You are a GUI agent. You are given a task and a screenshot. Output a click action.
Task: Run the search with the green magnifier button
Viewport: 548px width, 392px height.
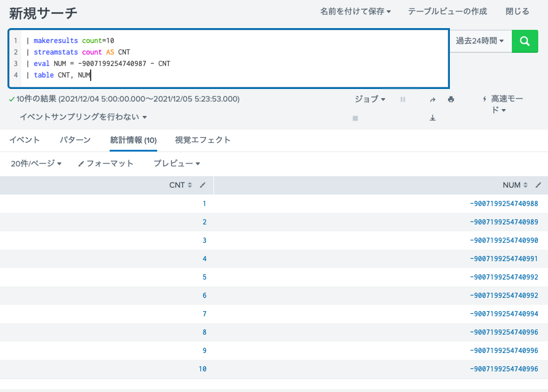click(x=524, y=41)
